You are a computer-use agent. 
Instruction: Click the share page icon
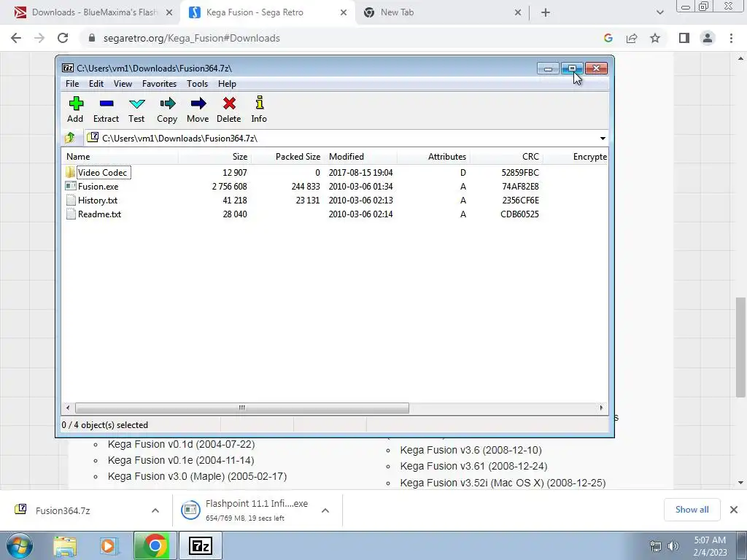[x=632, y=38]
